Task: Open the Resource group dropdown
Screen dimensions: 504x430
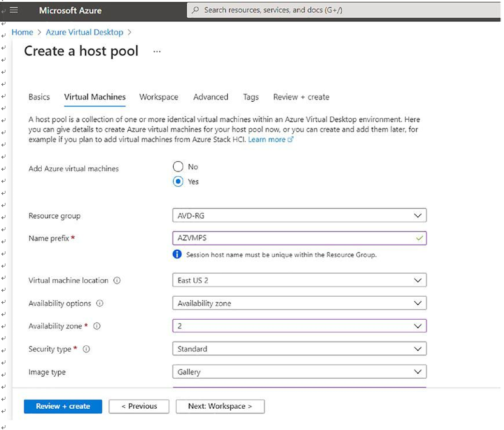Action: pos(299,216)
